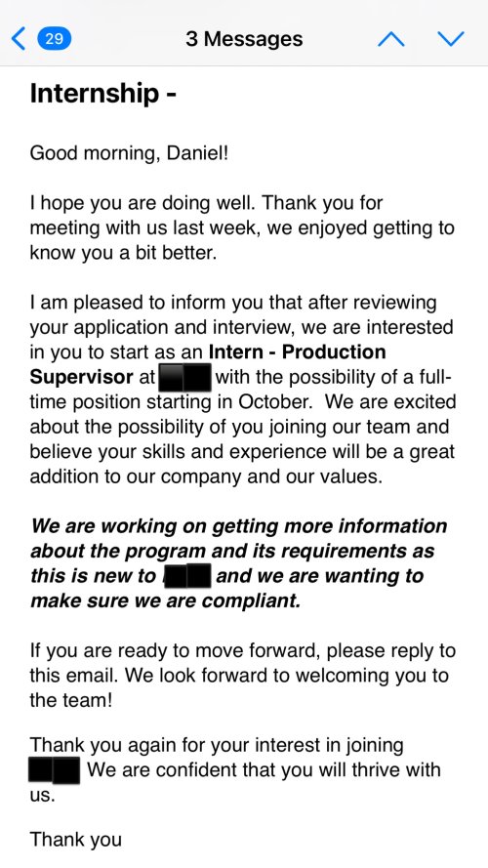Tap the text "the team!"
The image size is (488, 868).
click(71, 701)
